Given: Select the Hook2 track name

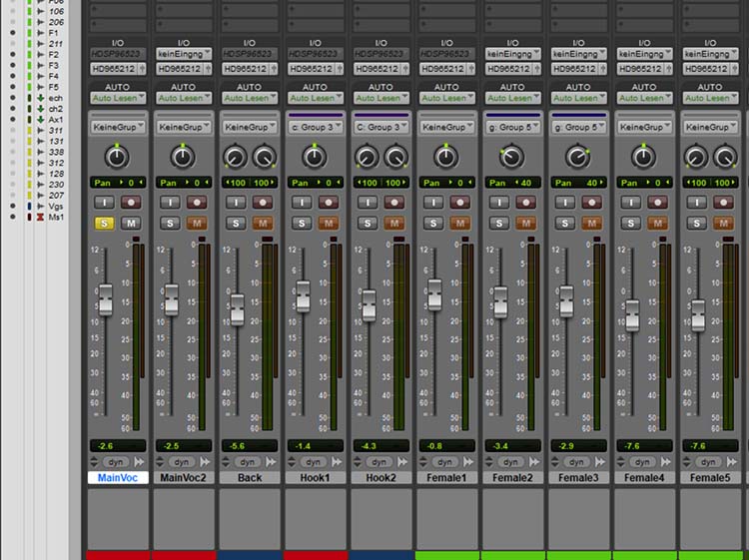Looking at the screenshot, I should pos(380,478).
